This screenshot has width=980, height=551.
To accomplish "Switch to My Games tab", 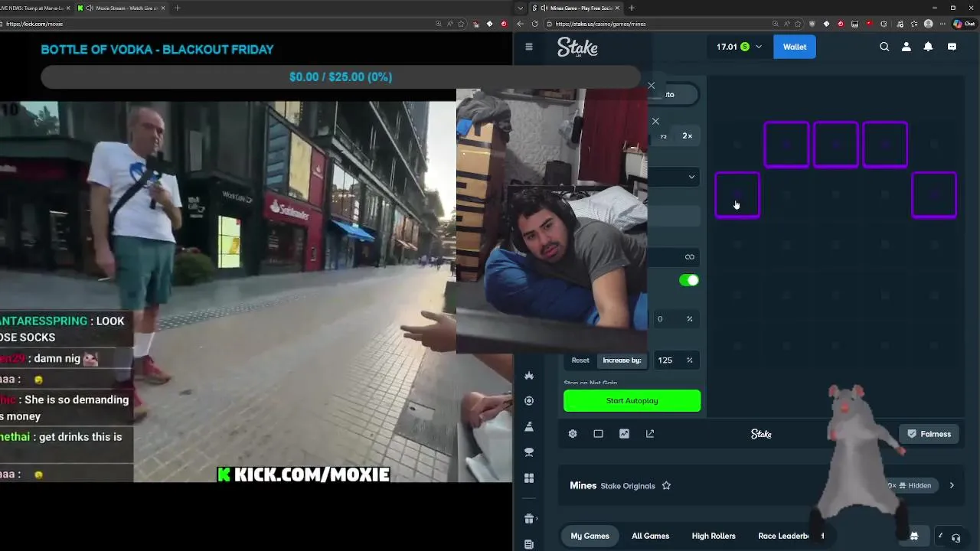I will click(590, 536).
